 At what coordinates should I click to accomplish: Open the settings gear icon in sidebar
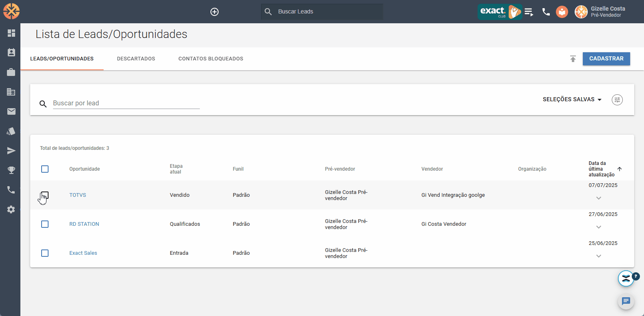[11, 209]
